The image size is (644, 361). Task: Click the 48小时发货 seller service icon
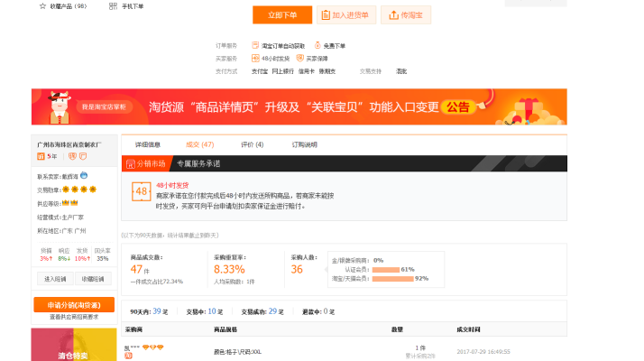[x=255, y=58]
